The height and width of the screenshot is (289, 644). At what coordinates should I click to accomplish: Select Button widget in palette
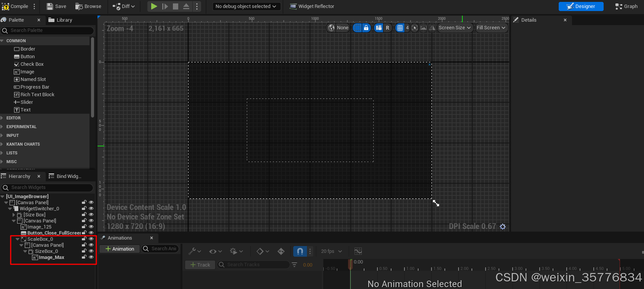tap(24, 57)
